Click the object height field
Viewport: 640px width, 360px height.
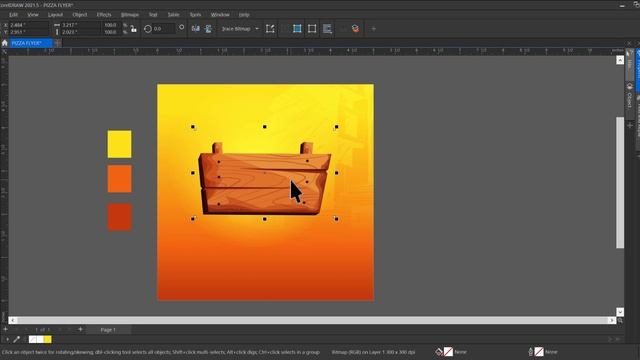click(80, 32)
